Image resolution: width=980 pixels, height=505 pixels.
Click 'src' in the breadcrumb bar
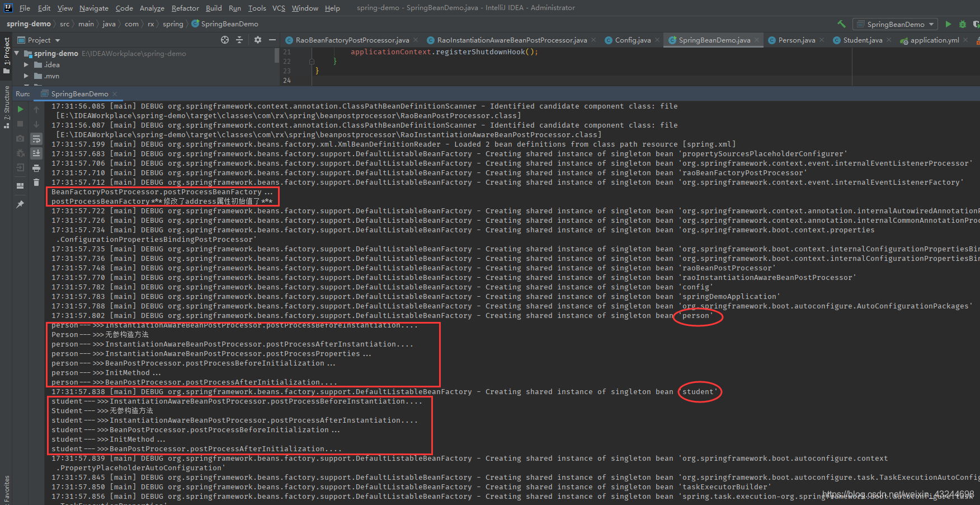point(65,24)
